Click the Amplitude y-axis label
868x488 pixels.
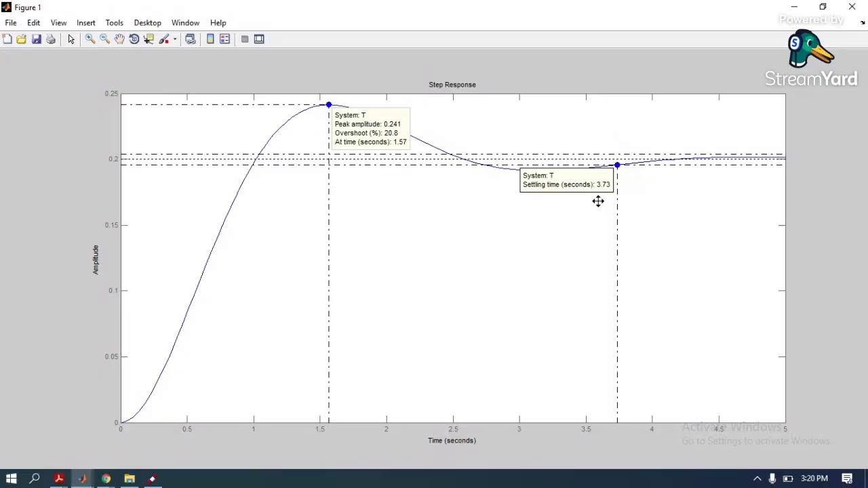pos(96,260)
